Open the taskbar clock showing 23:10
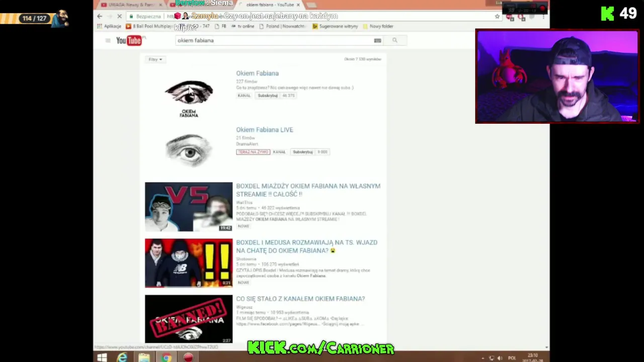 (532, 357)
